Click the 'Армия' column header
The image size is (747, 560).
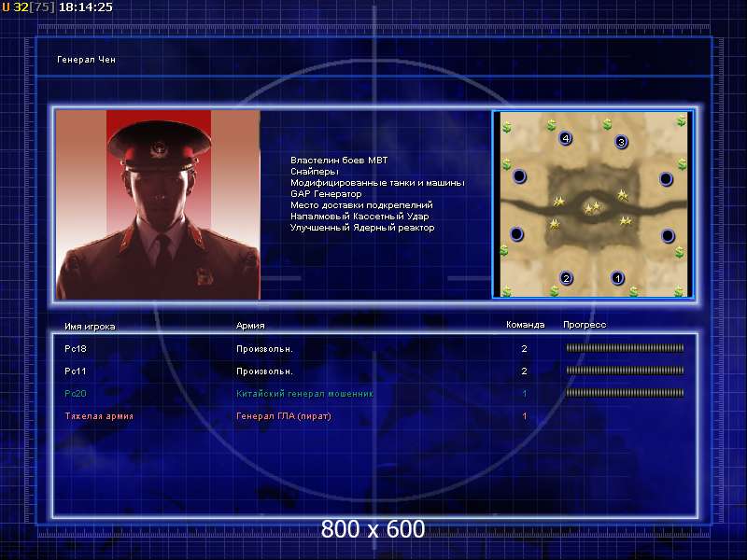[x=250, y=326]
